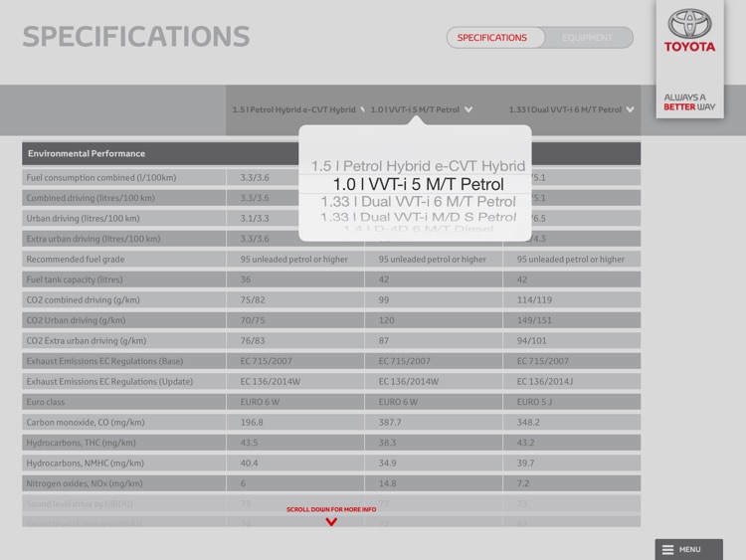Screen dimensions: 746x560
Task: Select the Urban driving (litres/100 km) row label
Action: 83,219
